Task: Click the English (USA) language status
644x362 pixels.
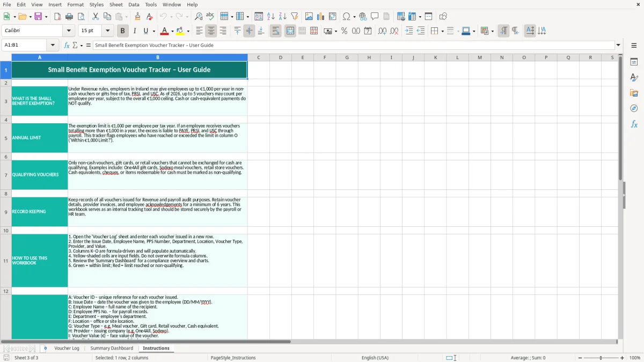Action: [x=375, y=358]
